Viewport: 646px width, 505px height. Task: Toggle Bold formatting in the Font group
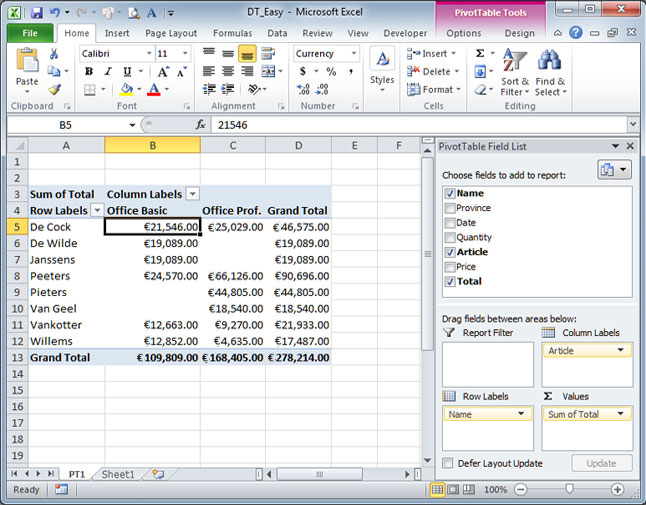89,72
